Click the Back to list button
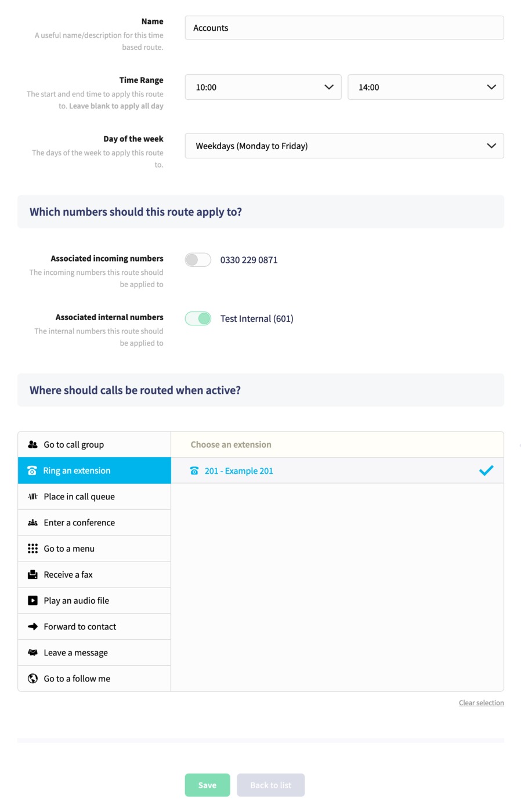This screenshot has width=521, height=812. pos(270,785)
